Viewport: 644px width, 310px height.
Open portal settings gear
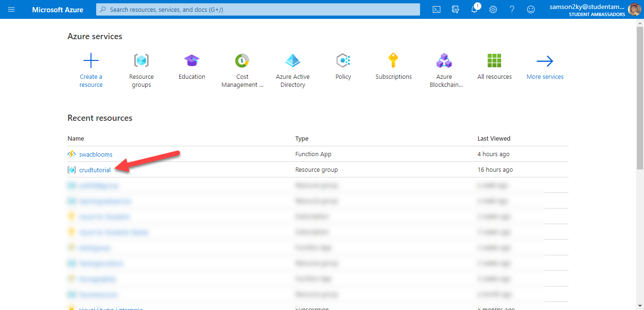coord(493,9)
